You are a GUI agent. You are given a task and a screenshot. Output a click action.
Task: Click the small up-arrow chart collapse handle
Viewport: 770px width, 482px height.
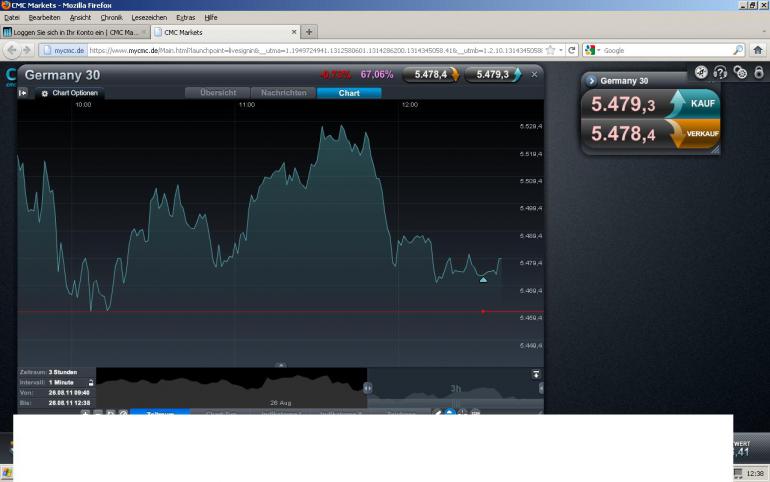(x=280, y=365)
